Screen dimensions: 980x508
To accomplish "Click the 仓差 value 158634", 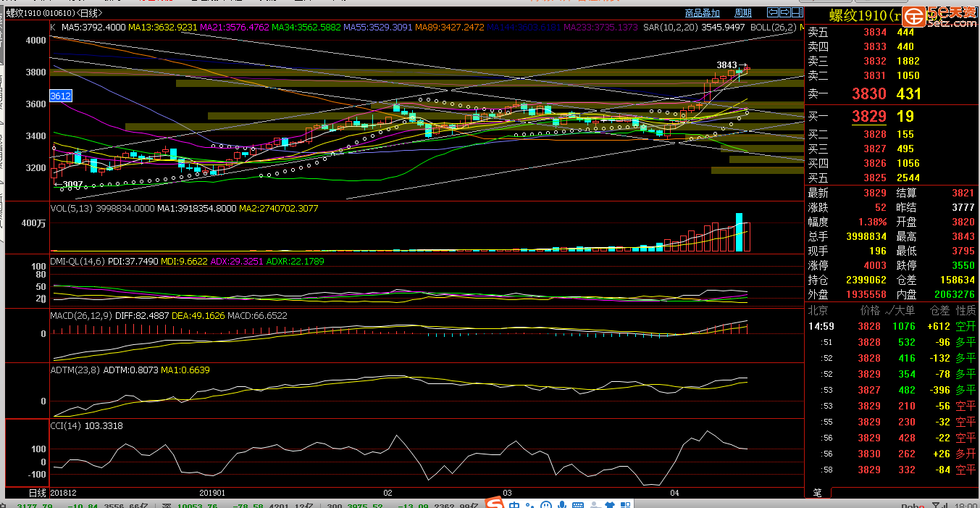I will point(957,280).
